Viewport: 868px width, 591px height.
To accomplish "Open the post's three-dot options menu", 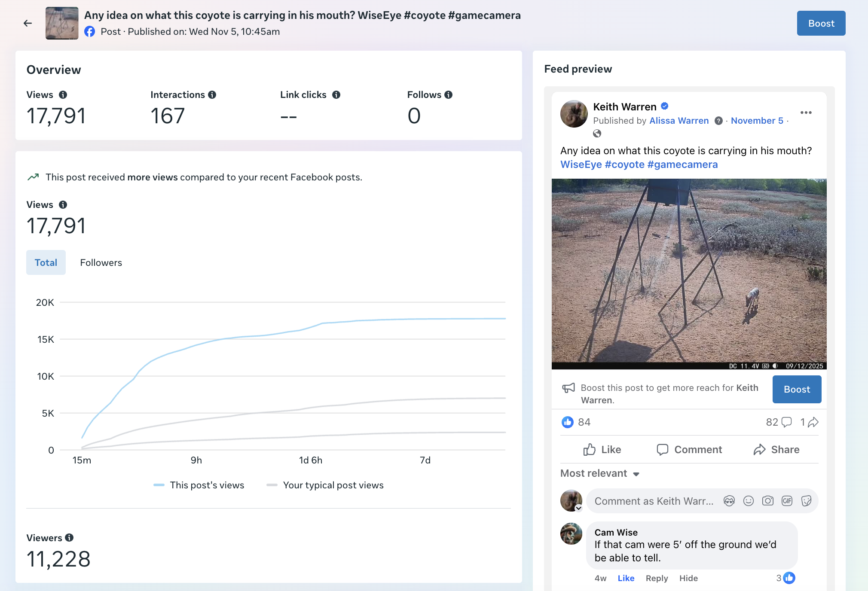I will pyautogui.click(x=806, y=113).
